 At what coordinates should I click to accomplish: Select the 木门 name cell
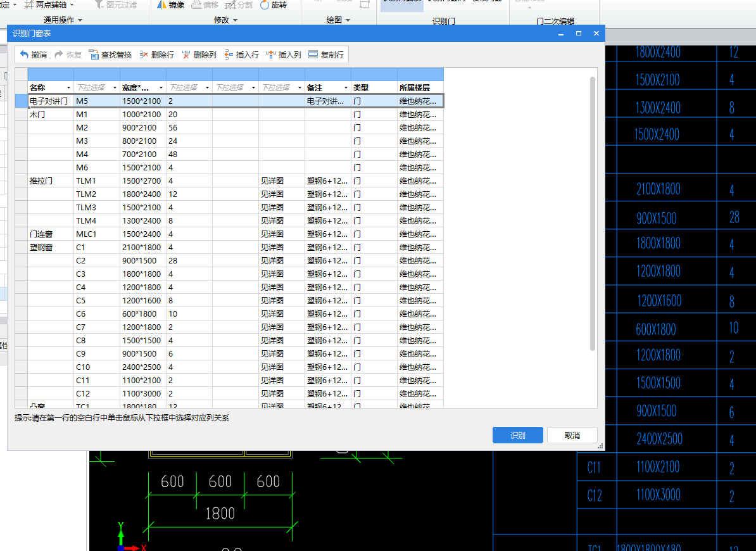[51, 114]
